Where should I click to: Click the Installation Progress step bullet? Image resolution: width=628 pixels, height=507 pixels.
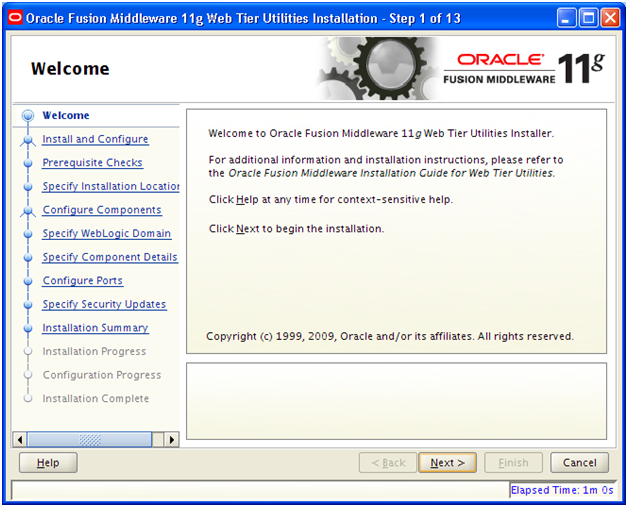28,351
